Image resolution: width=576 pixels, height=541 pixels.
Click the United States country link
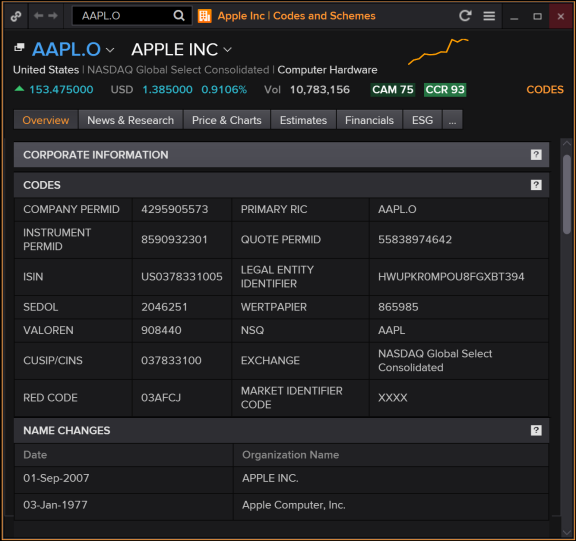46,70
